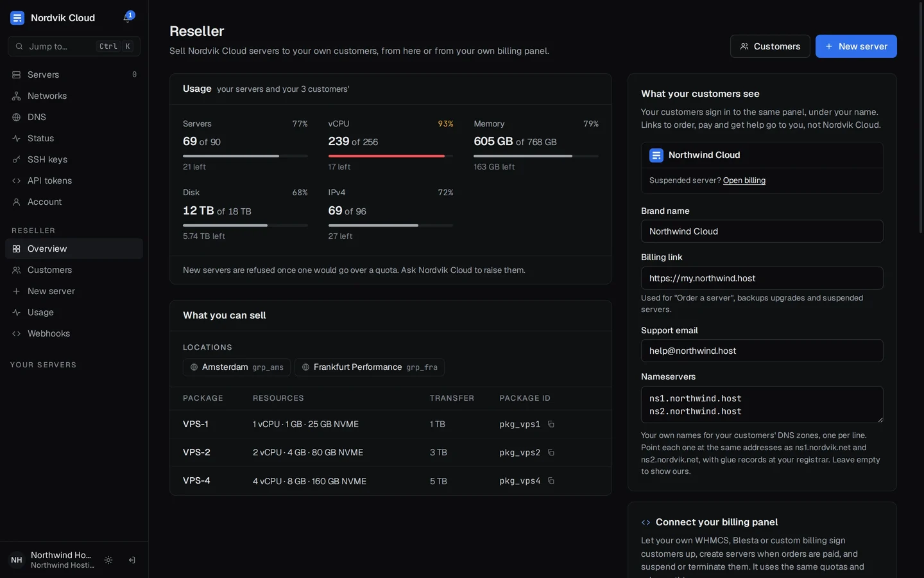924x578 pixels.
Task: Open SSH keys
Action: click(x=74, y=159)
